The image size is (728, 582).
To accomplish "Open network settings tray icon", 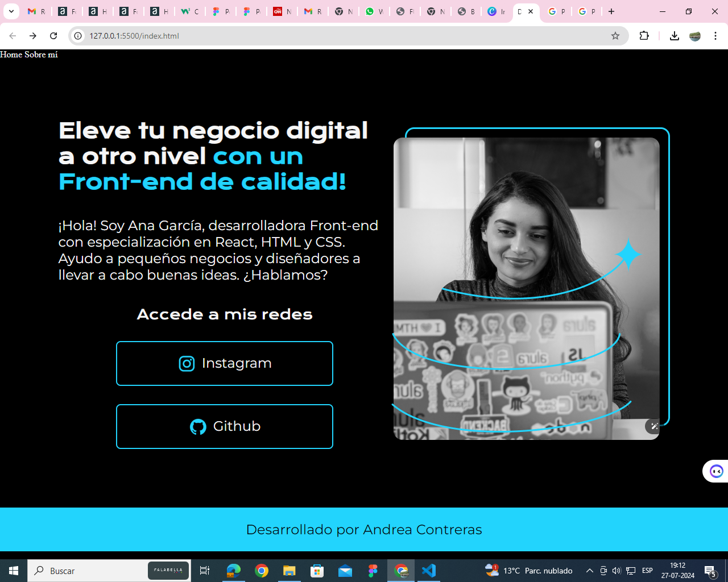I will [631, 571].
